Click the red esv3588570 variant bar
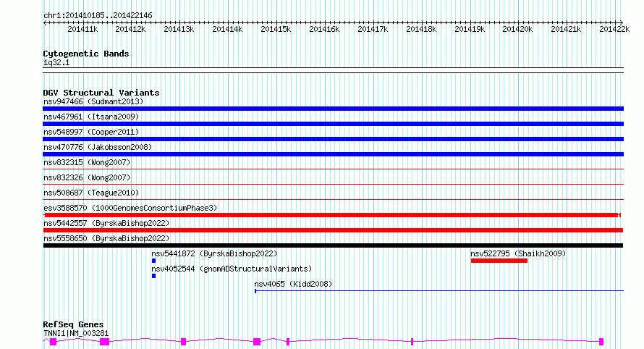The height and width of the screenshot is (349, 644). (332, 215)
